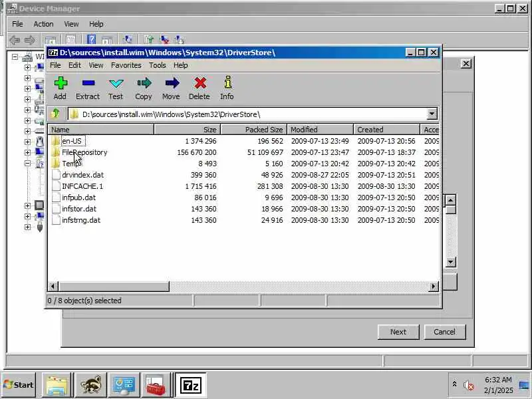Sort by the Name column header

101,130
